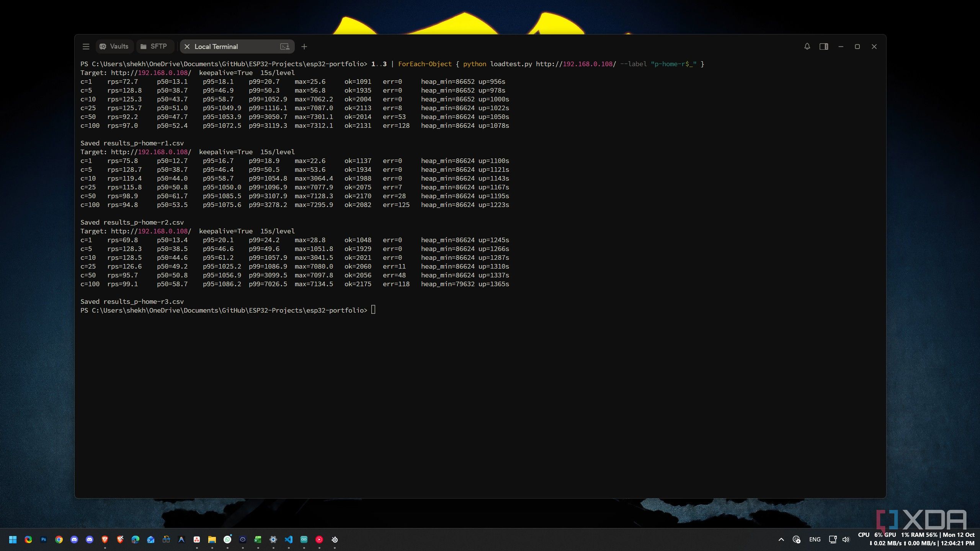Open File Explorer from the taskbar
The width and height of the screenshot is (980, 551).
pyautogui.click(x=212, y=540)
